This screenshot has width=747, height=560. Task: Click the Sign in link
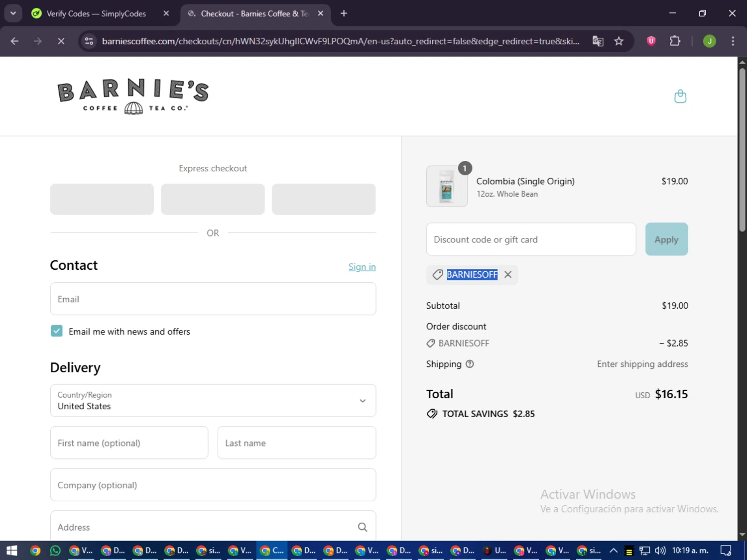(362, 267)
